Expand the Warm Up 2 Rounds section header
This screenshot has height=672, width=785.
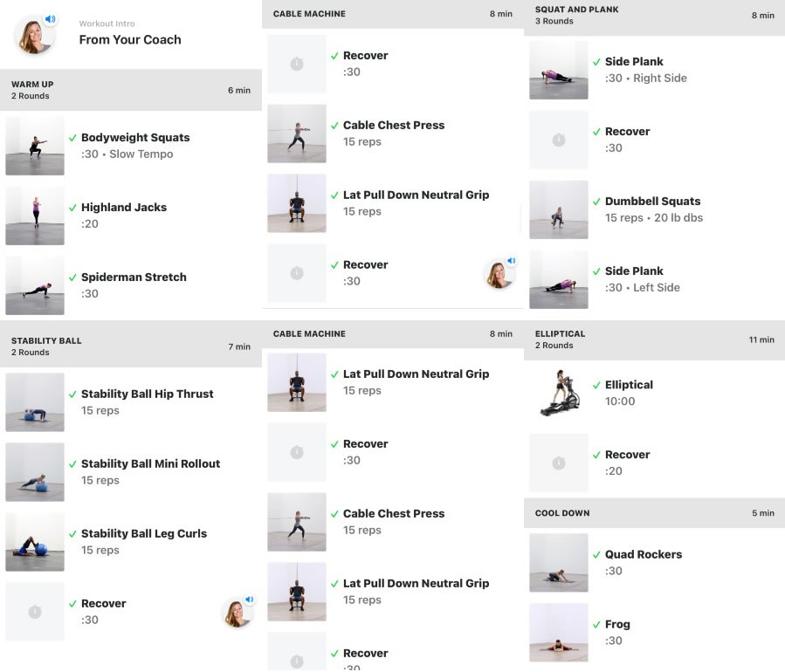click(x=131, y=90)
